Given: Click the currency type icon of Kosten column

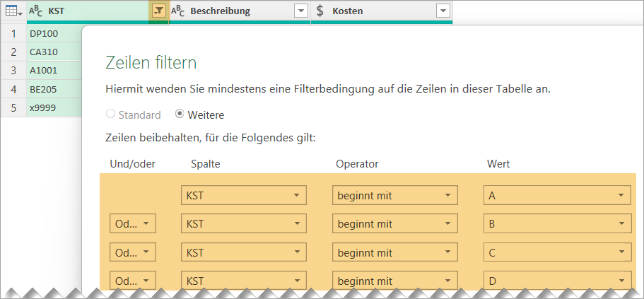Looking at the screenshot, I should pyautogui.click(x=320, y=11).
